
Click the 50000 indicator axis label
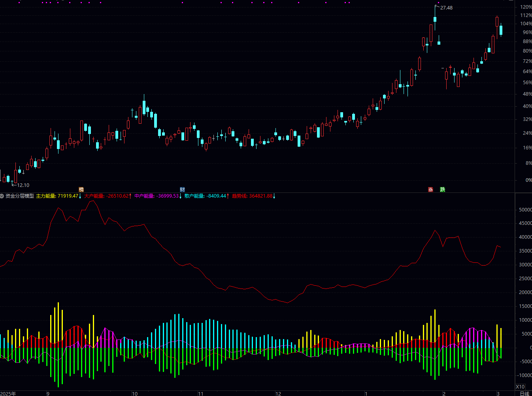pyautogui.click(x=525, y=210)
